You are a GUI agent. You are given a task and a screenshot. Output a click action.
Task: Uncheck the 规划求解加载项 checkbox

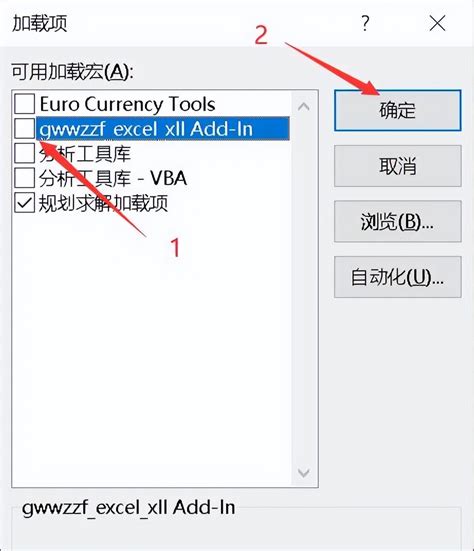tap(25, 203)
